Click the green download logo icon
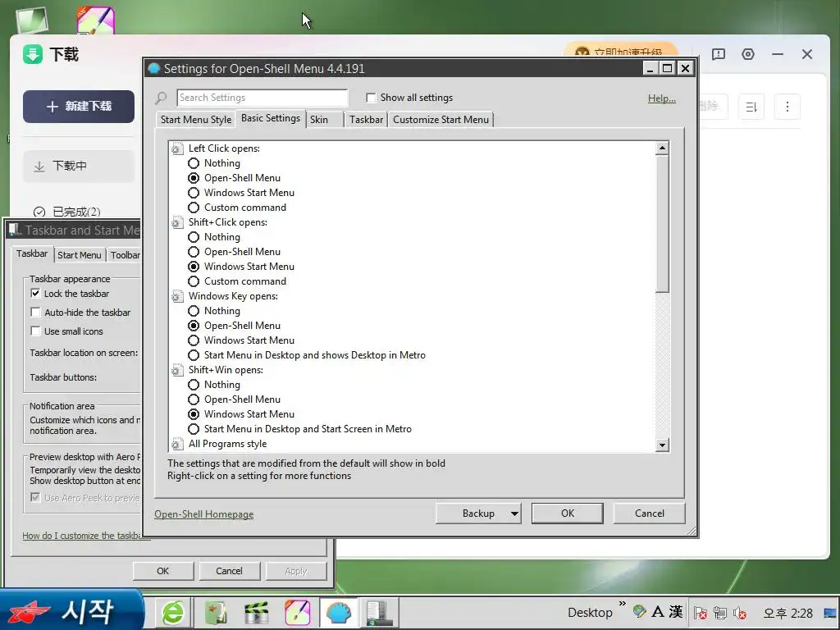Viewport: 840px width, 630px height. pos(33,54)
